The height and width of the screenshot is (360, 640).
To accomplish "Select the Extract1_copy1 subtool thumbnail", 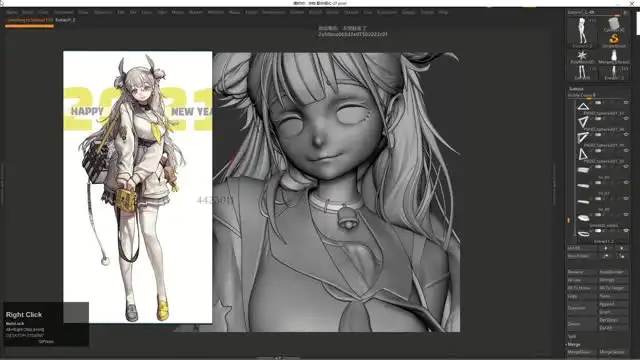I will (x=584, y=218).
